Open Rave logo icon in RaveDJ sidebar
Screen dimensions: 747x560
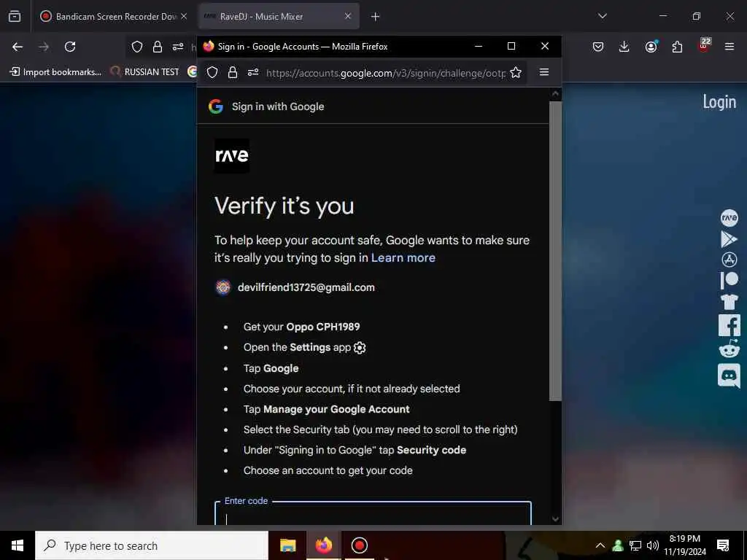[729, 217]
